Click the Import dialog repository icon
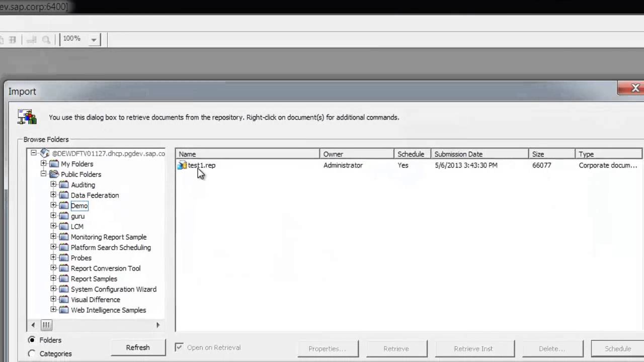The image size is (644, 362). pos(27,117)
